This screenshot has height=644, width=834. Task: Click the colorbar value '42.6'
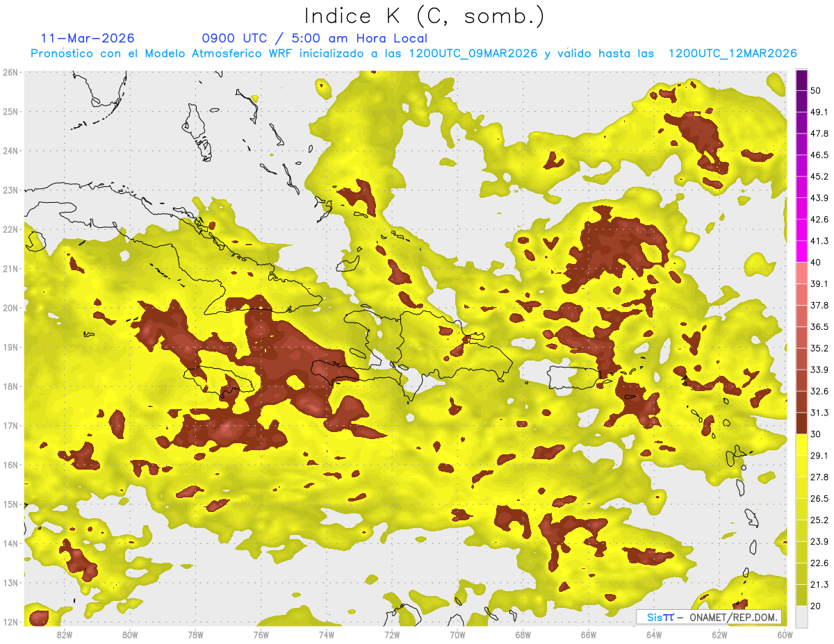pos(819,220)
